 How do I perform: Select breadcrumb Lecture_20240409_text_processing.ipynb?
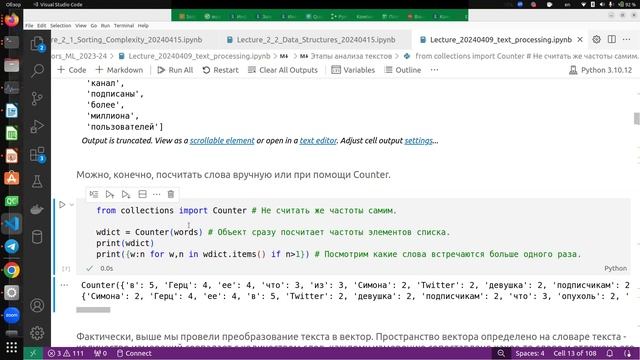pos(194,56)
